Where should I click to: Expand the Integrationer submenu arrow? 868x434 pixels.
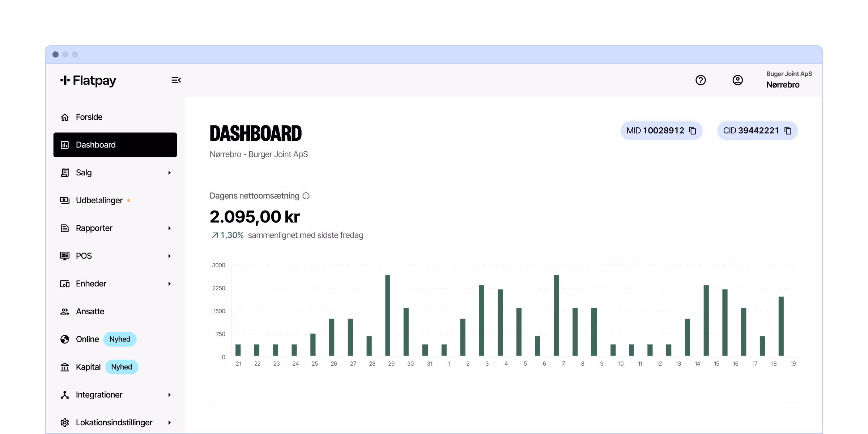[169, 395]
